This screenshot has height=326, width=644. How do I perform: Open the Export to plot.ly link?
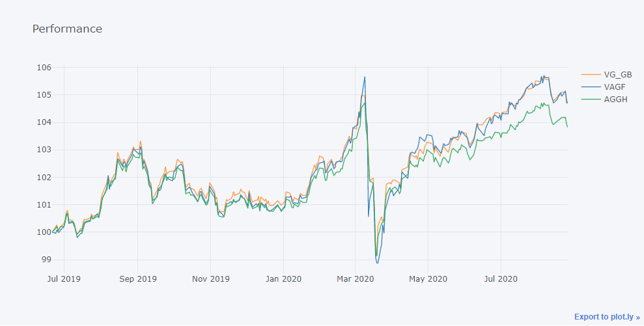606,317
